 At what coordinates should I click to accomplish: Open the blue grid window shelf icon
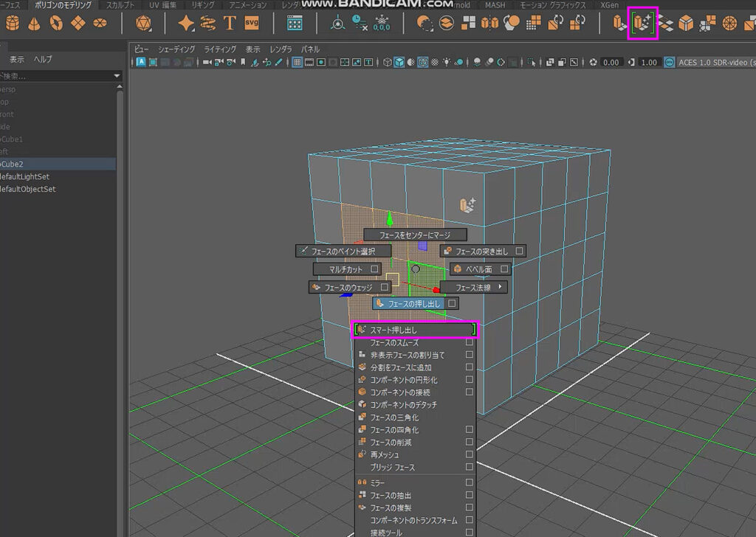coord(295,23)
